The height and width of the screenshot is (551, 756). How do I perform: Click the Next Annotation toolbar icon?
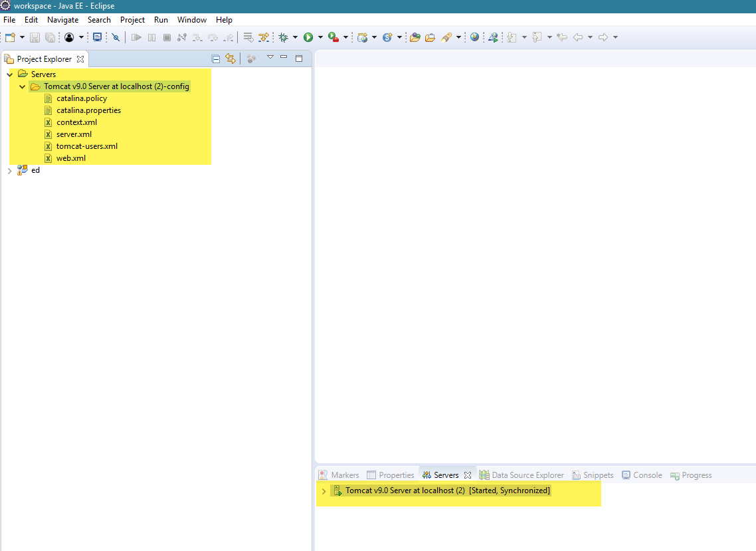(512, 37)
